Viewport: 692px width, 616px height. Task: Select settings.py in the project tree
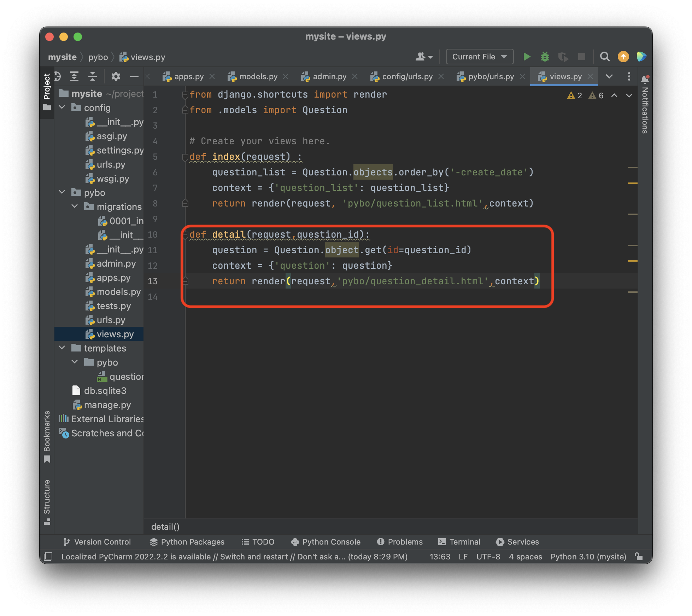[x=119, y=150]
